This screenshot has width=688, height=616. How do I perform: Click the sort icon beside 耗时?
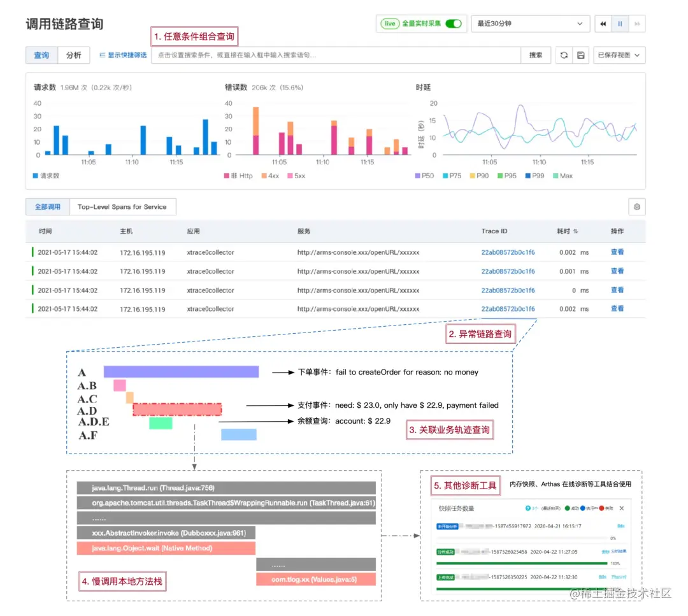(576, 231)
